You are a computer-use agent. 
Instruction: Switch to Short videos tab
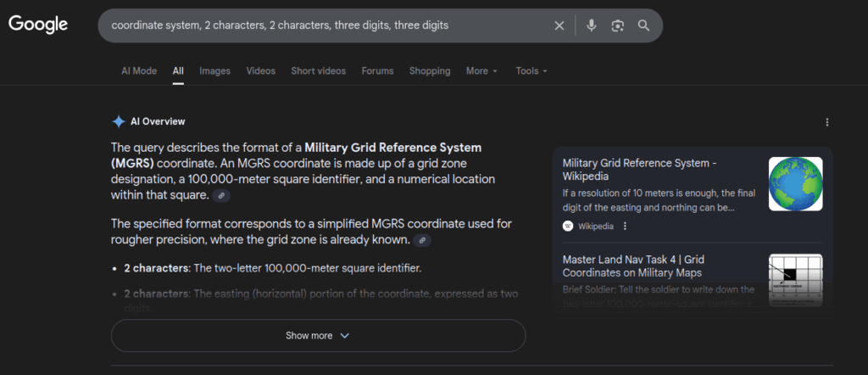319,71
